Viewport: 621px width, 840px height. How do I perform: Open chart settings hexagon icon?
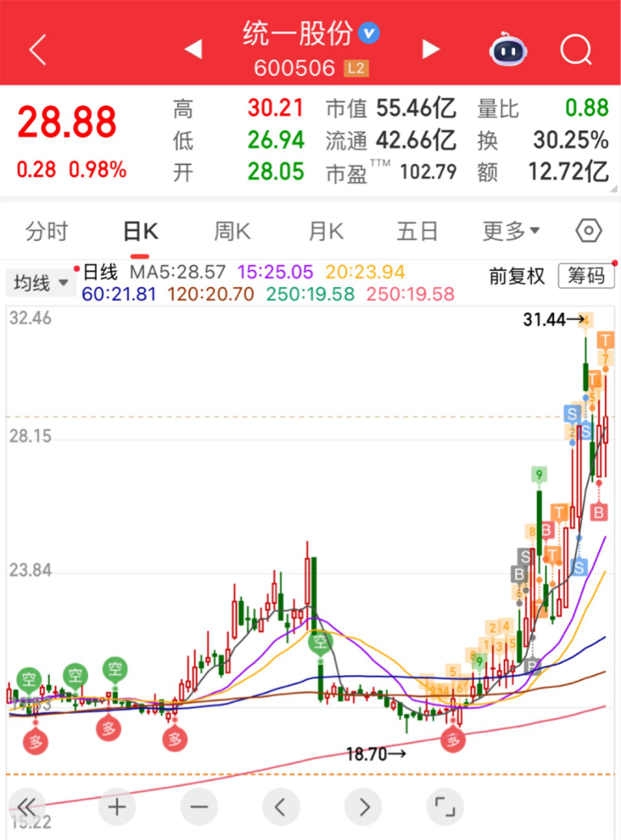click(589, 231)
